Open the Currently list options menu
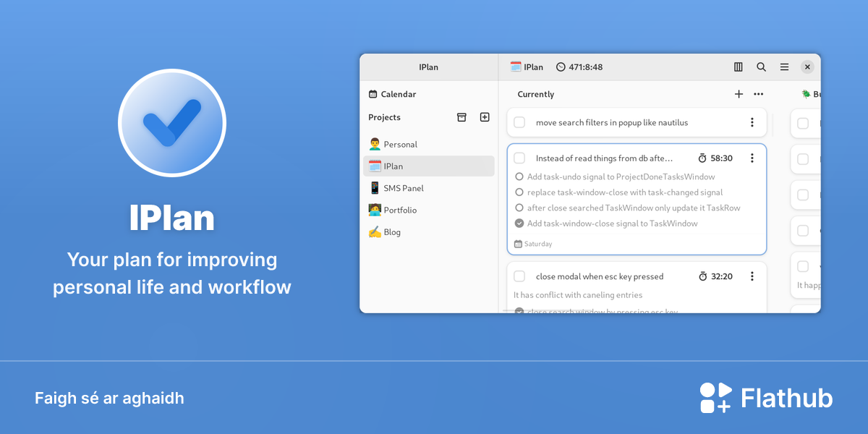This screenshot has width=868, height=434. (x=758, y=94)
